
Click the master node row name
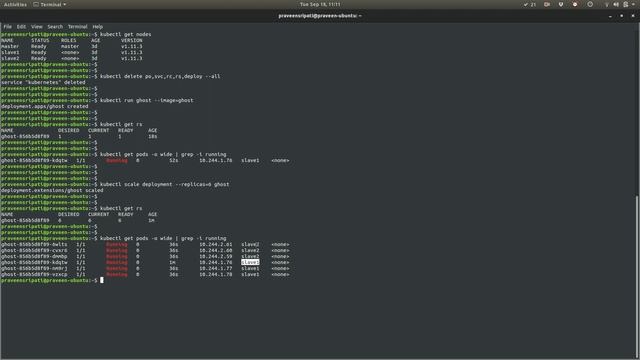click(x=10, y=47)
